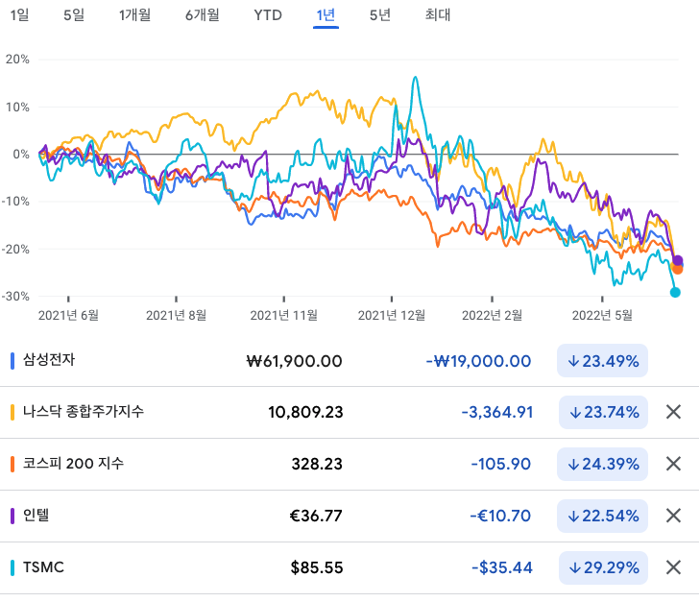Image resolution: width=700 pixels, height=602 pixels.
Task: Click the -$35.44 change value
Action: [x=502, y=567]
